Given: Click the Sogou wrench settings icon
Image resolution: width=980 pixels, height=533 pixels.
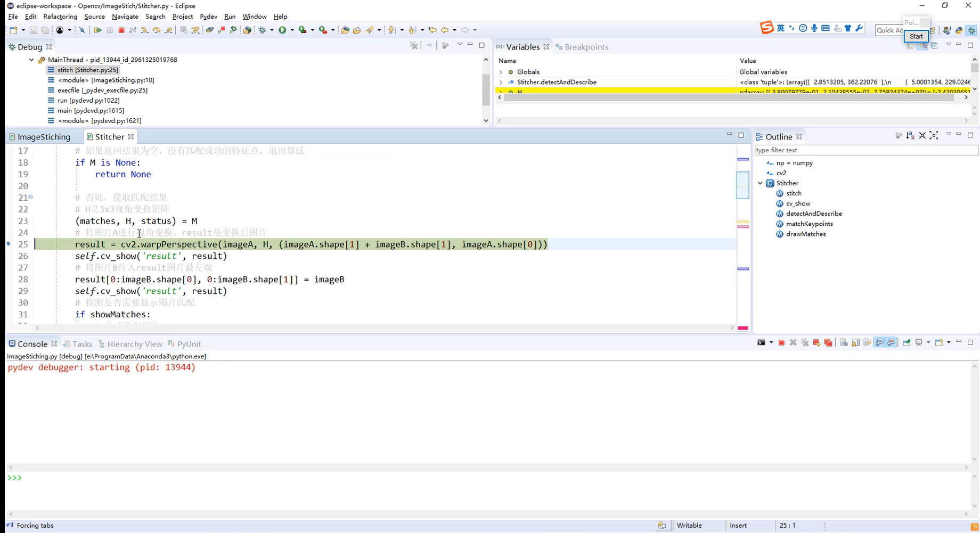Looking at the screenshot, I should pos(859,28).
